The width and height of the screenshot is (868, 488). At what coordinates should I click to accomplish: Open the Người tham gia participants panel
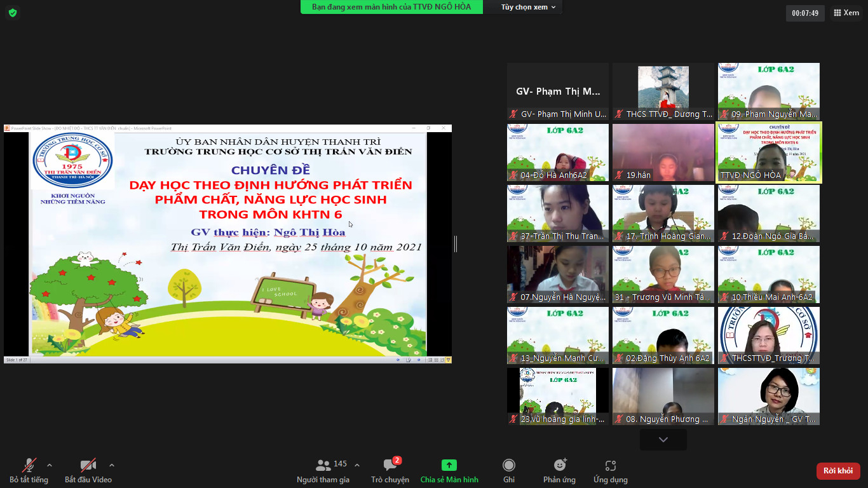click(x=323, y=471)
